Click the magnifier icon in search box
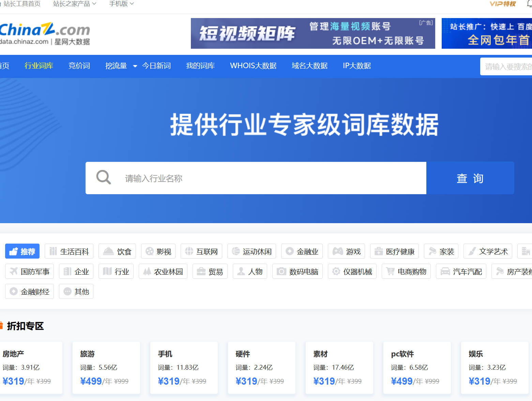532x401 pixels. [103, 178]
